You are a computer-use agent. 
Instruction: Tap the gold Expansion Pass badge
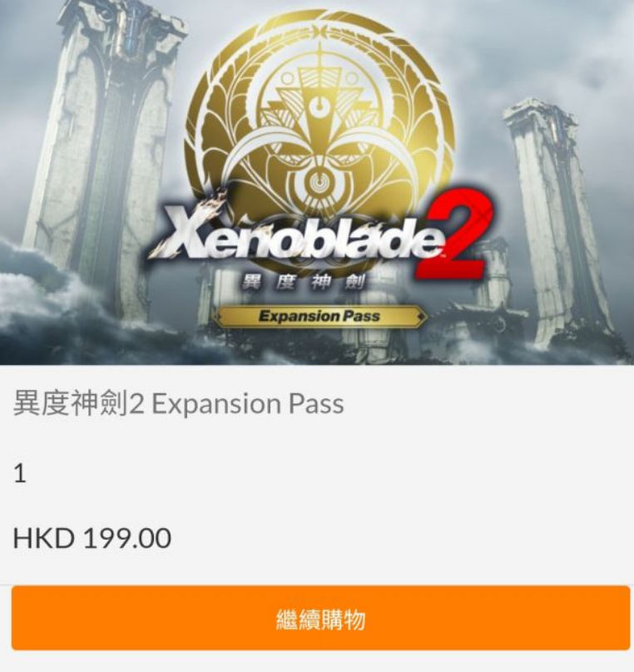(319, 316)
